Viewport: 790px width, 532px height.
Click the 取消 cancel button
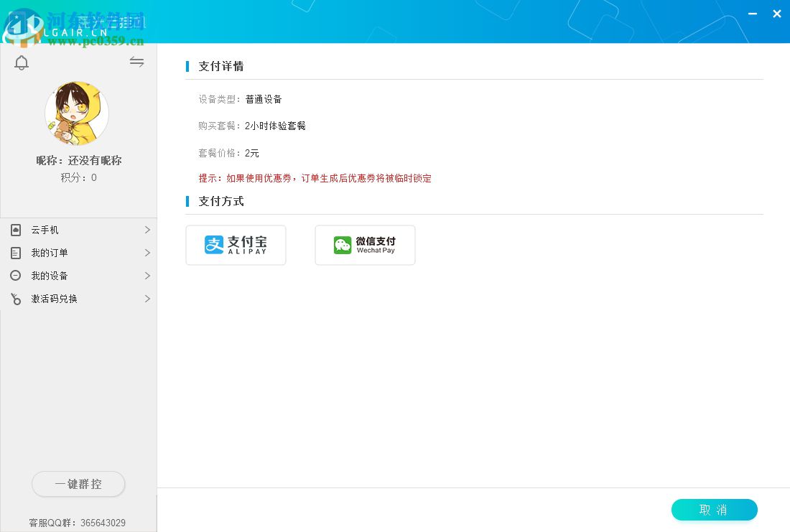click(x=714, y=510)
